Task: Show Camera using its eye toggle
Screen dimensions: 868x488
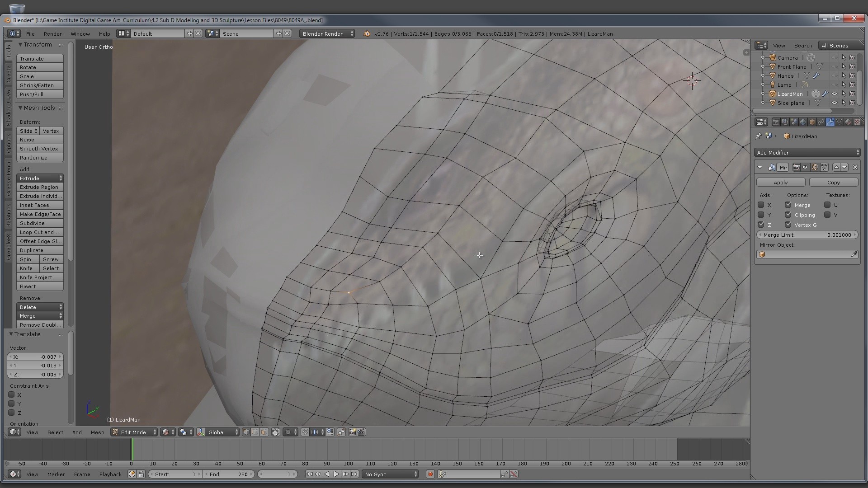Action: (835, 57)
